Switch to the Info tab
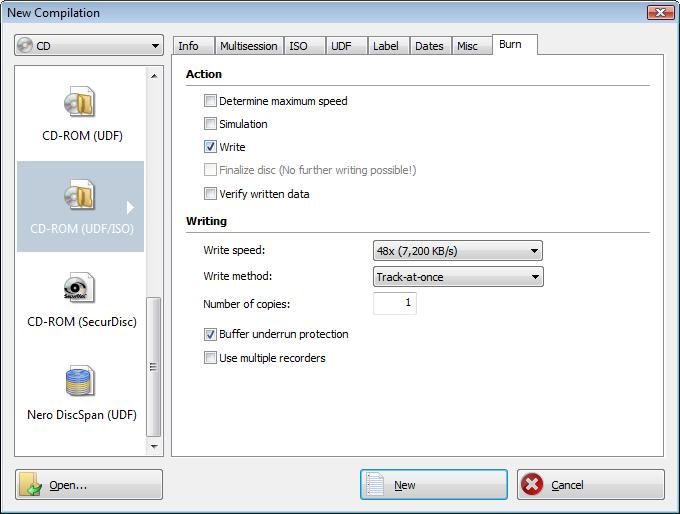 pyautogui.click(x=193, y=46)
